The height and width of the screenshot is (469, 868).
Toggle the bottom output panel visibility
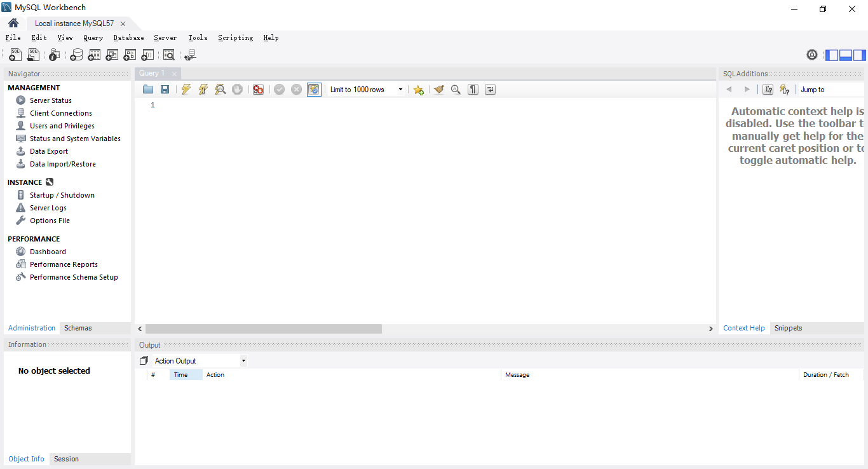(846, 55)
